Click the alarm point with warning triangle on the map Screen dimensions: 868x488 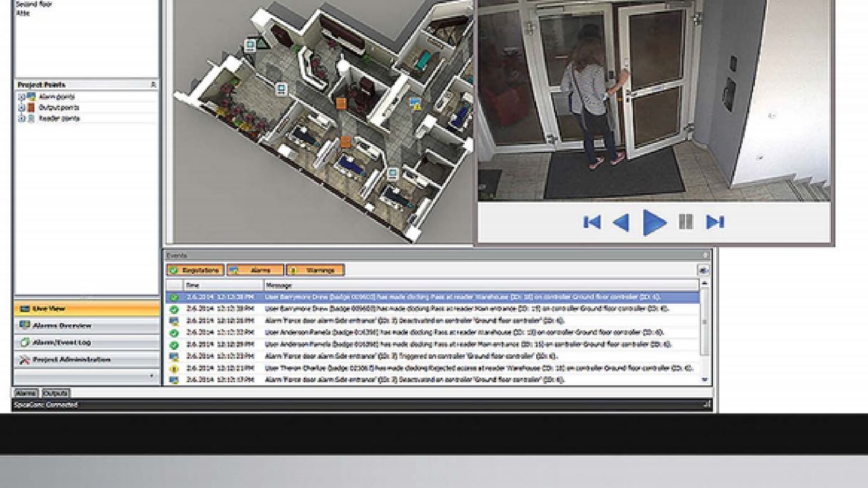(415, 103)
